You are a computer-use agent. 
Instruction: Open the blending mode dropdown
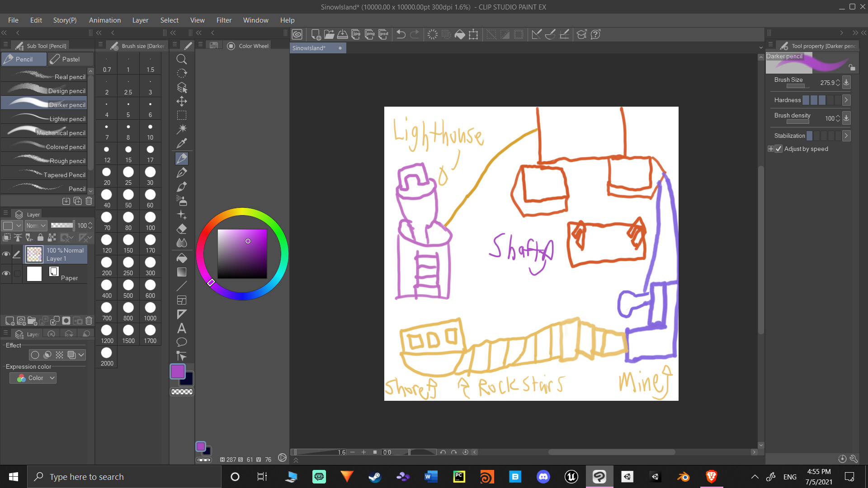click(x=36, y=225)
